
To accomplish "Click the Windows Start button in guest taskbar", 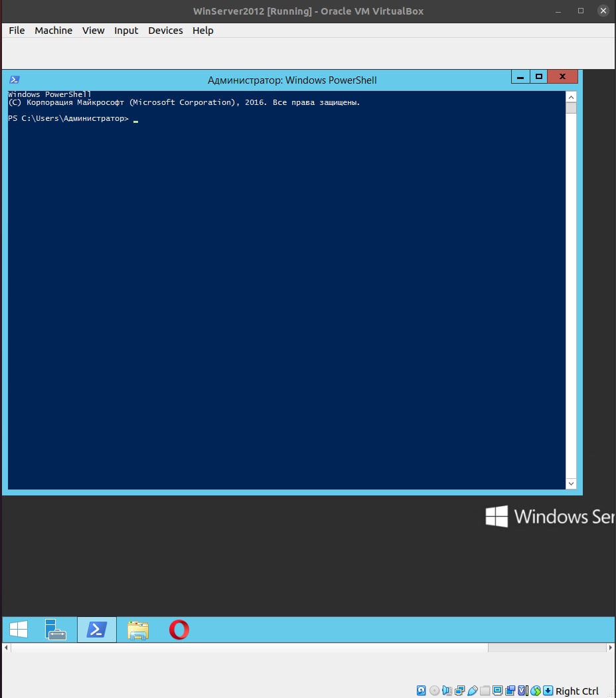I will pos(19,630).
